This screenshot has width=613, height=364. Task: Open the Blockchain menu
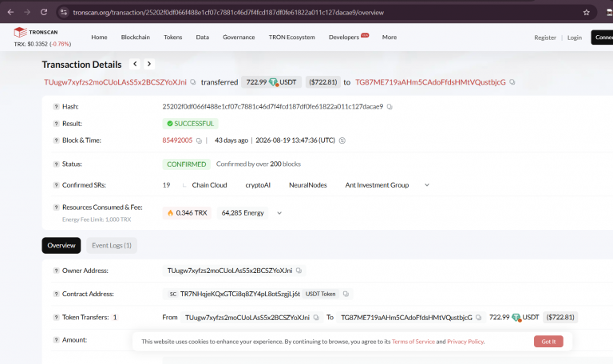(135, 38)
